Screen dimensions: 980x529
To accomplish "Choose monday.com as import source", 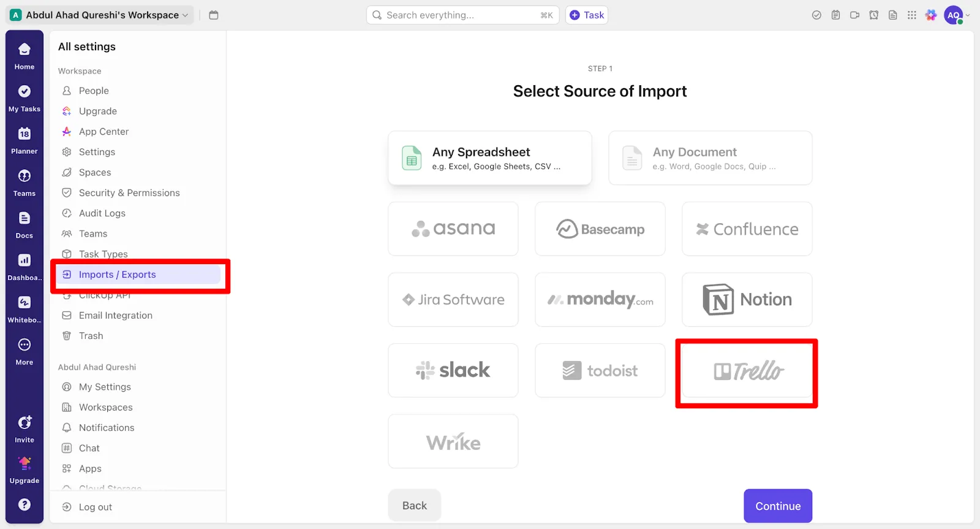I will [600, 300].
